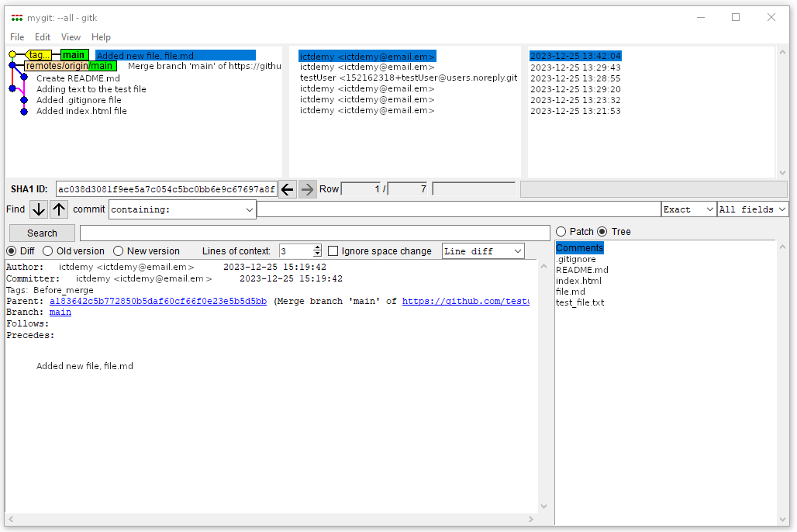Enable Ignore space change checkbox

click(333, 251)
